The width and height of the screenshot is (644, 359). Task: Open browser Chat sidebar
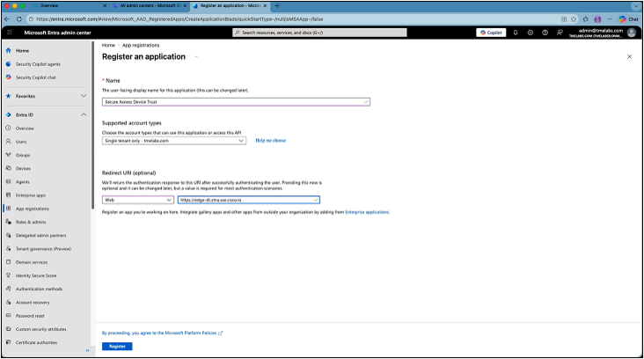[629, 18]
